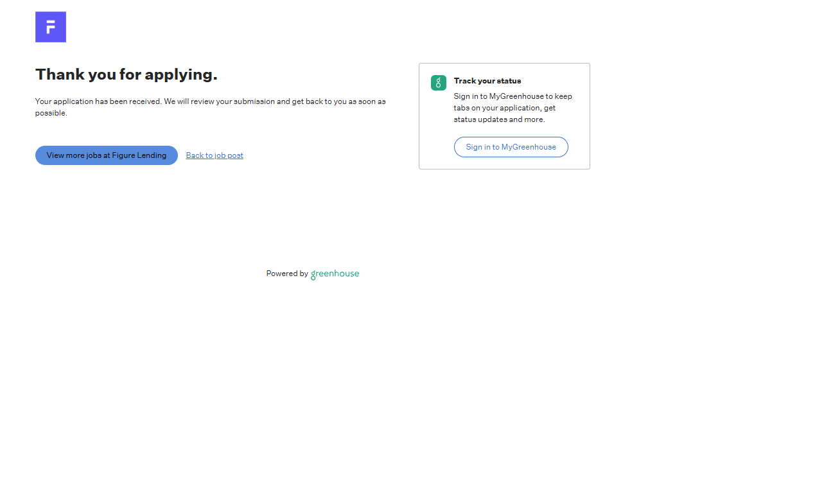Click 'Figure Lending' text inside the blue button

point(139,155)
